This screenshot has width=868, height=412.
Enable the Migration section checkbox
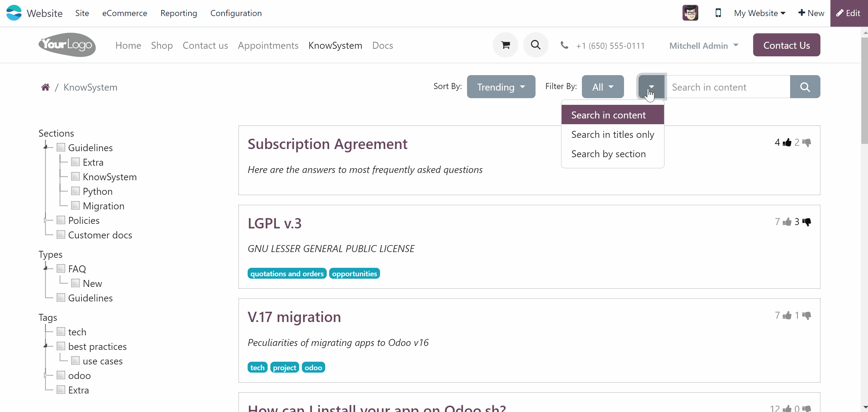75,205
